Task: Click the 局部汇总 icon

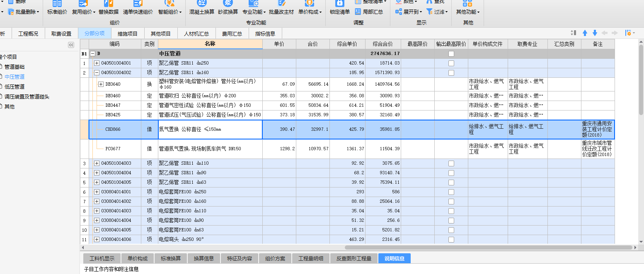Action: [358, 12]
